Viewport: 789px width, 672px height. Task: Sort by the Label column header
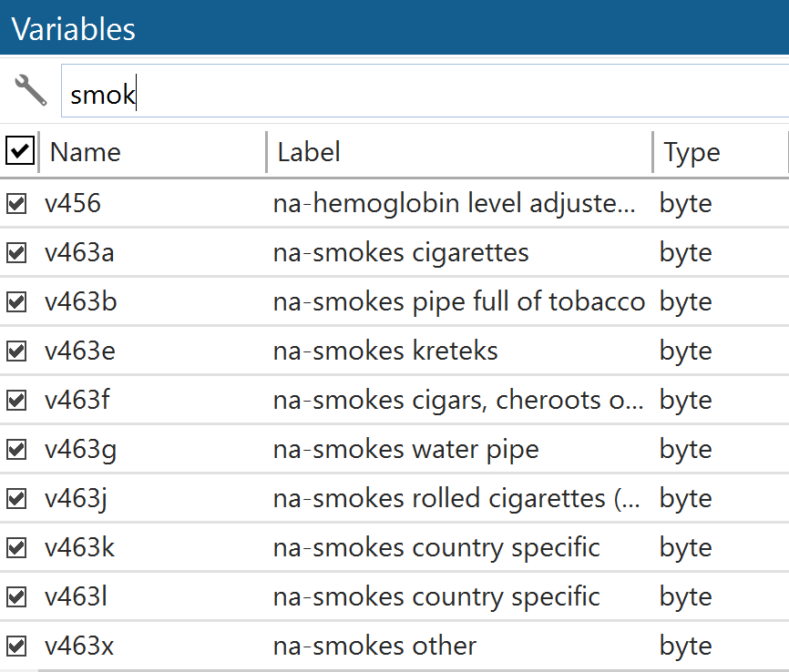point(309,152)
